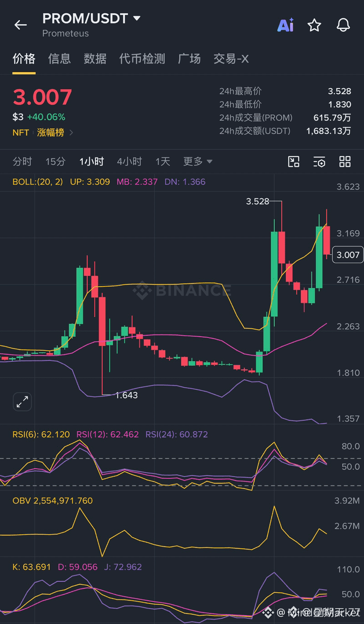
Task: Add PROM/USDT to favorites star
Action: coord(314,25)
